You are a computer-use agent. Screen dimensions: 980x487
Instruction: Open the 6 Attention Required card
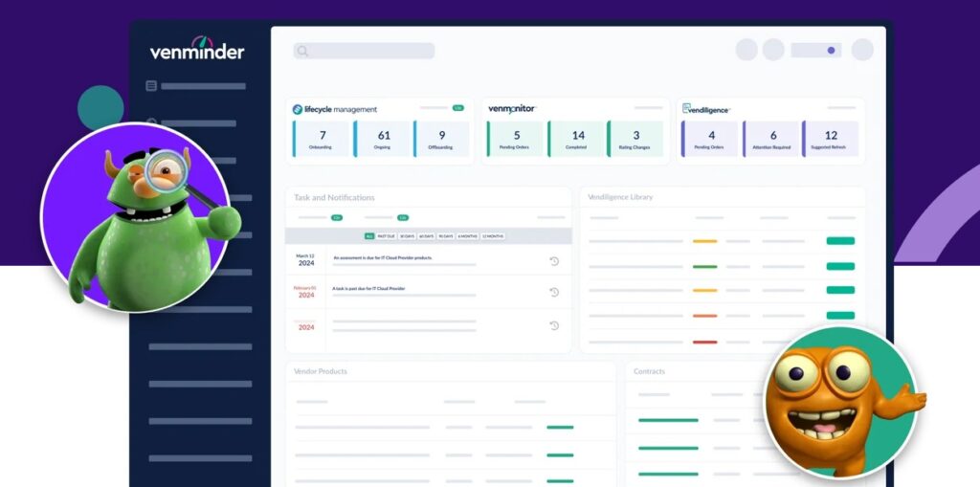[x=772, y=139]
